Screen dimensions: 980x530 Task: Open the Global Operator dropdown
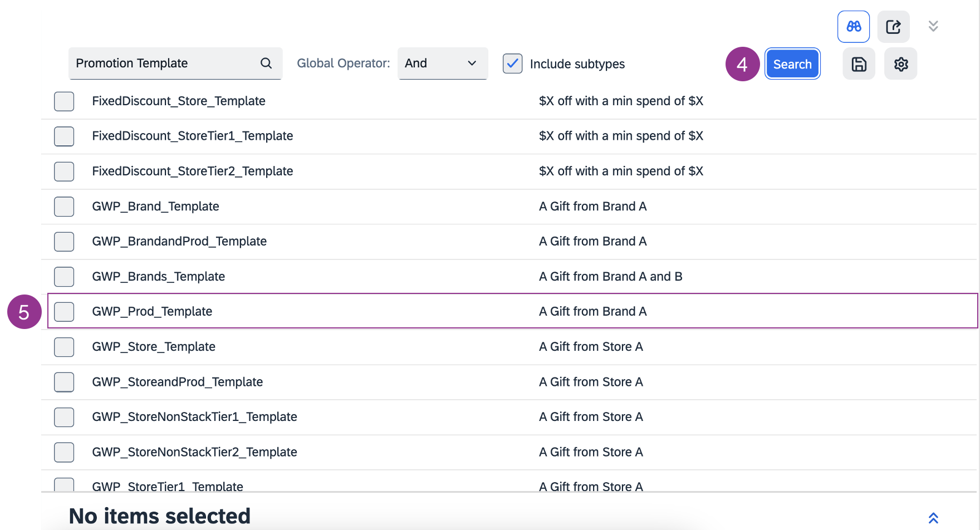click(x=442, y=63)
